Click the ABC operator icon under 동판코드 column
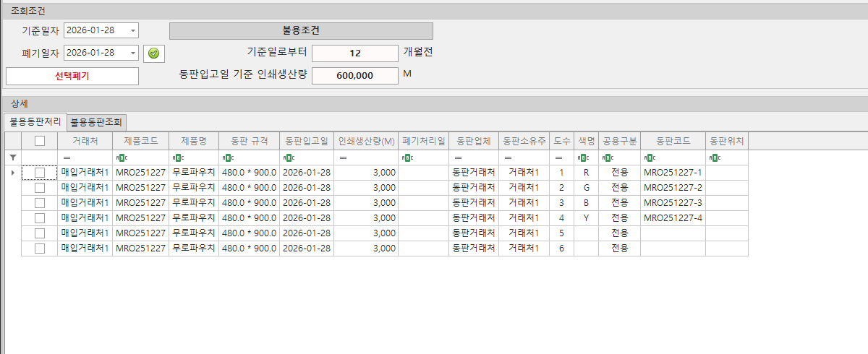The height and width of the screenshot is (354, 868). (649, 157)
